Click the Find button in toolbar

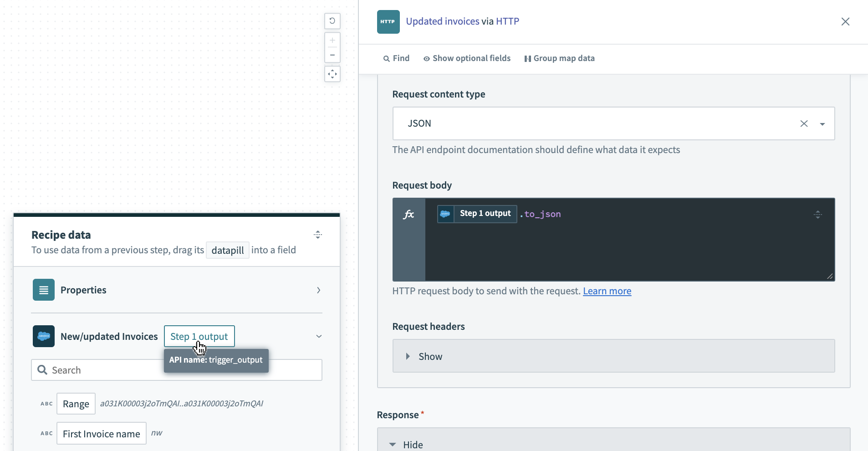pos(396,58)
